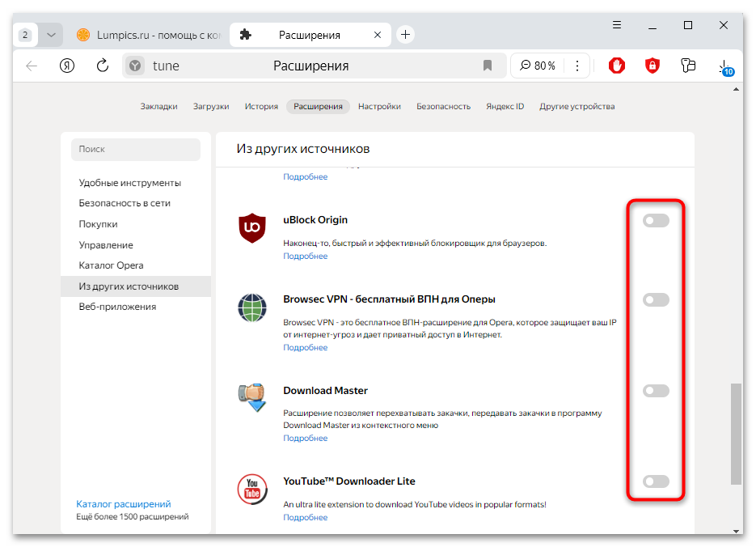Close the Расширения tab

point(378,35)
